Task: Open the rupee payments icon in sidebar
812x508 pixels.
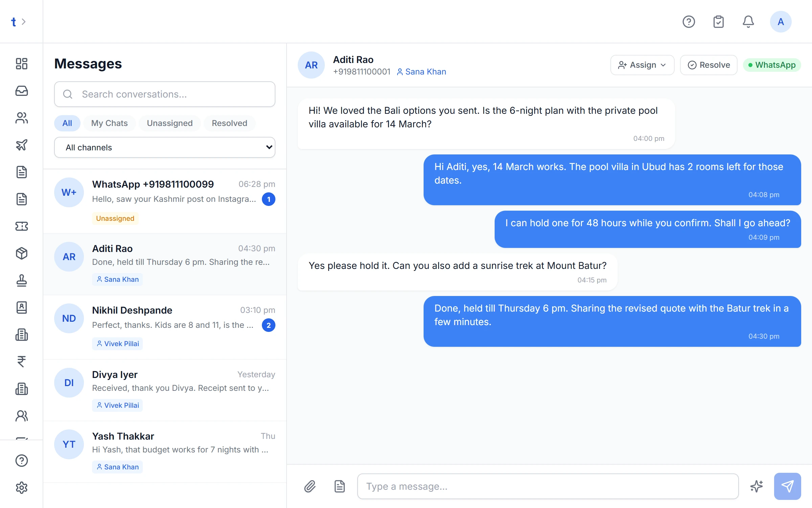Action: tap(22, 362)
